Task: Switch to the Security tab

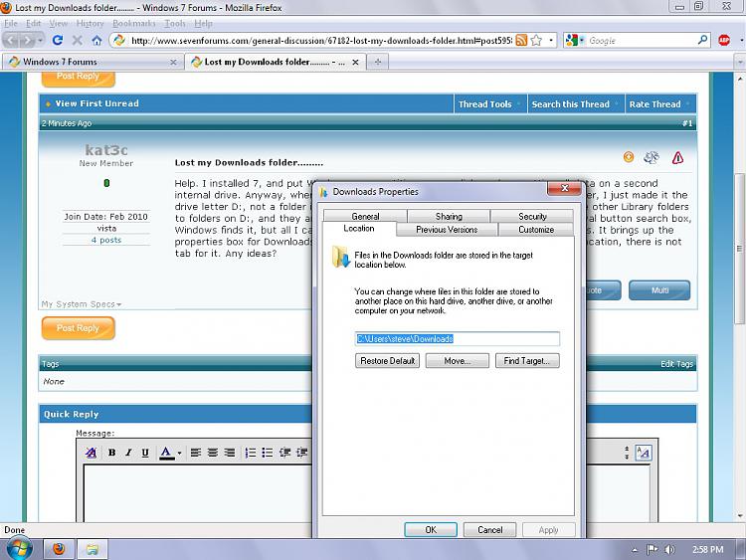Action: [x=532, y=216]
